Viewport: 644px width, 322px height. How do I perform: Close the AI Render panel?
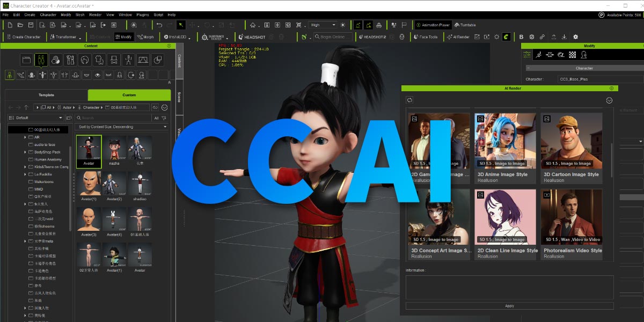611,88
